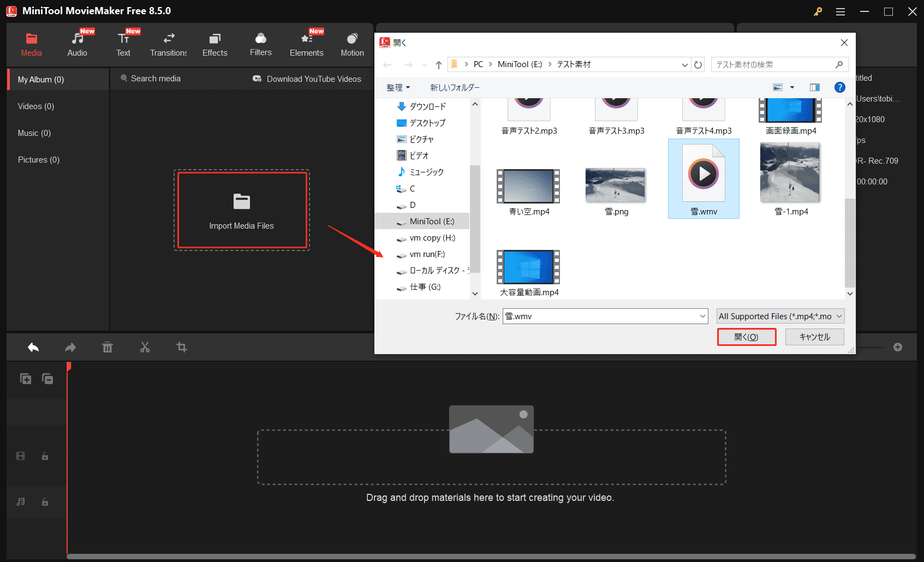Viewport: 924px width, 562px height.
Task: Switch to Download YouTube Videos tab
Action: (x=307, y=78)
